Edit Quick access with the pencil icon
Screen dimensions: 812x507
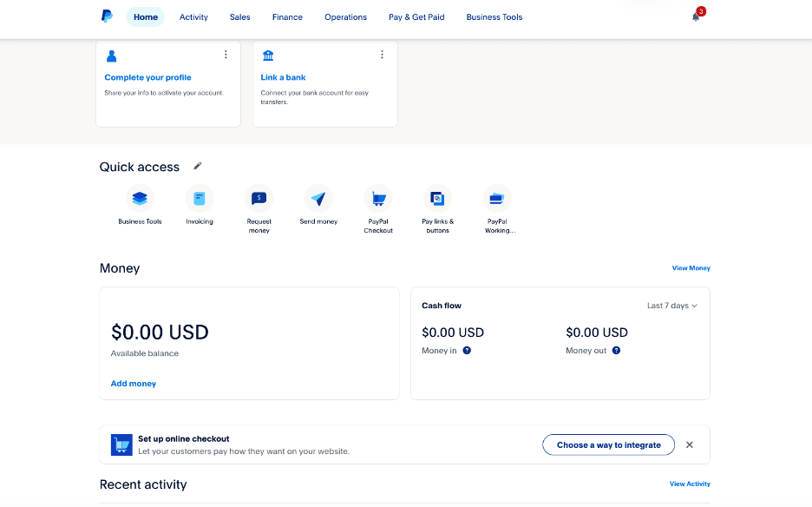point(198,166)
